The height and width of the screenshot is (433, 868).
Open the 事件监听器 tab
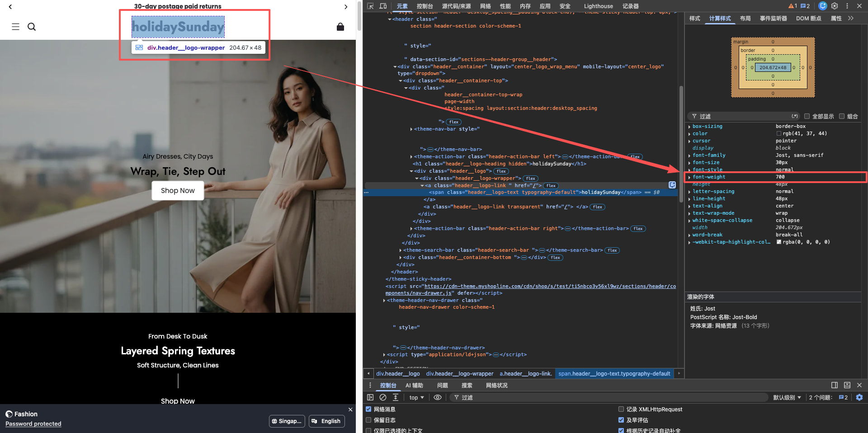point(773,18)
